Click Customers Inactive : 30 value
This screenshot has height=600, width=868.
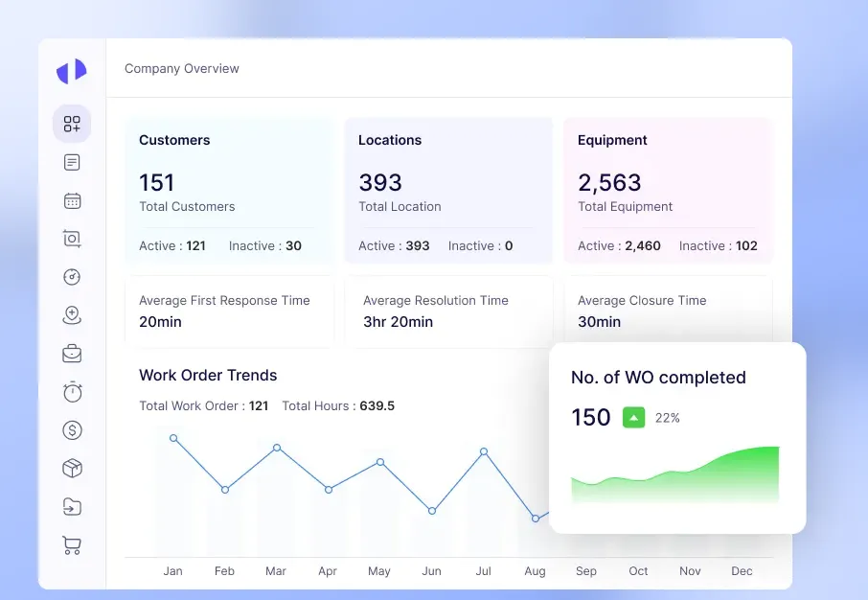[265, 246]
